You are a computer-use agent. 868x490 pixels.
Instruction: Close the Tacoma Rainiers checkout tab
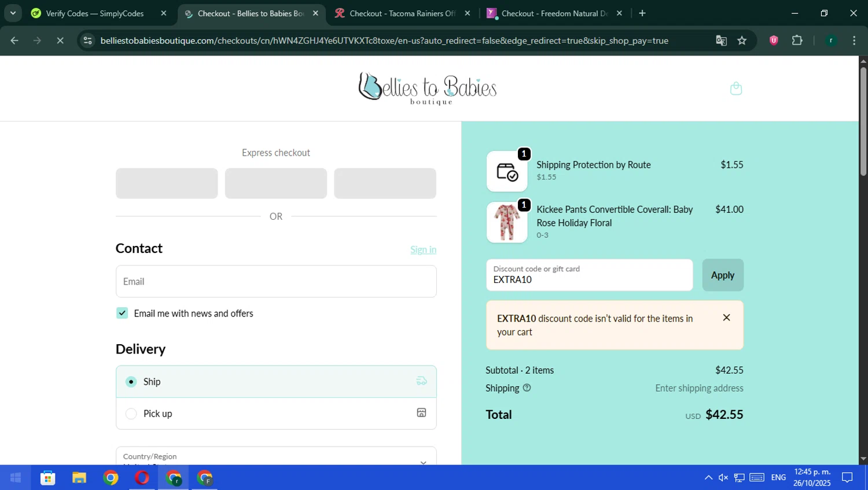pyautogui.click(x=468, y=13)
